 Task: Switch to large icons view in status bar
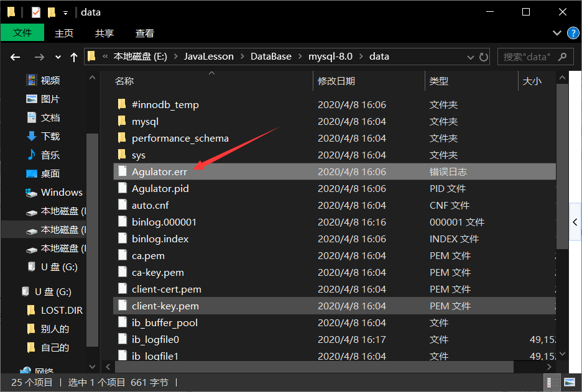coord(570,382)
